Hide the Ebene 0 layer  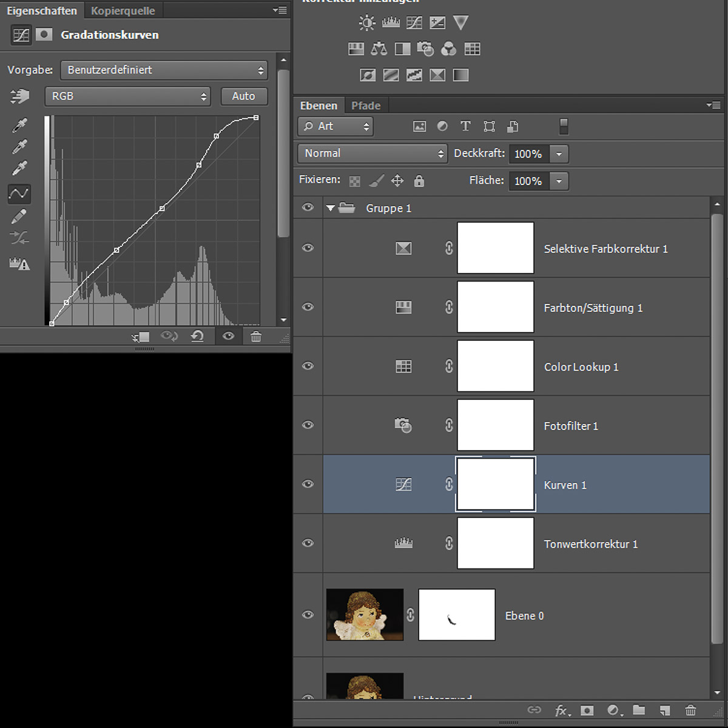(308, 615)
